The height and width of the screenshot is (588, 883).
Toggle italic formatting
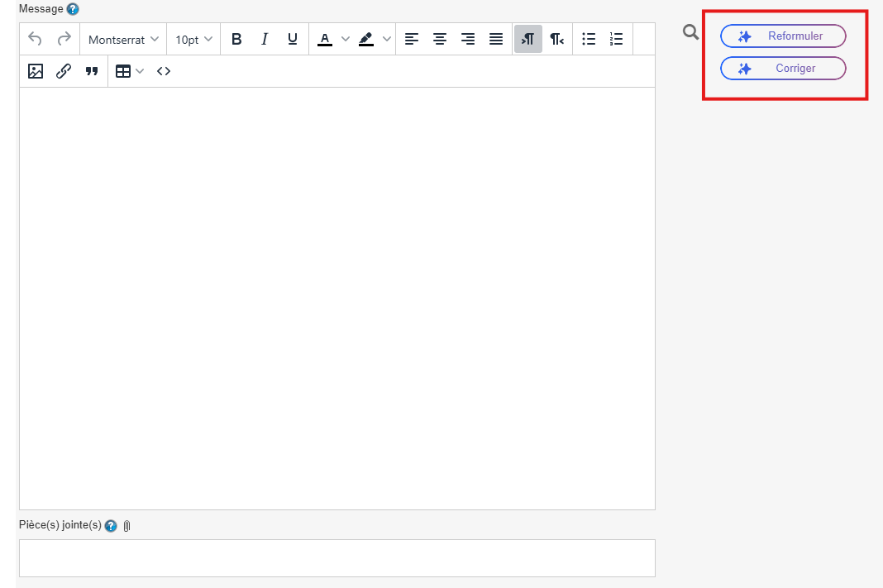click(265, 39)
